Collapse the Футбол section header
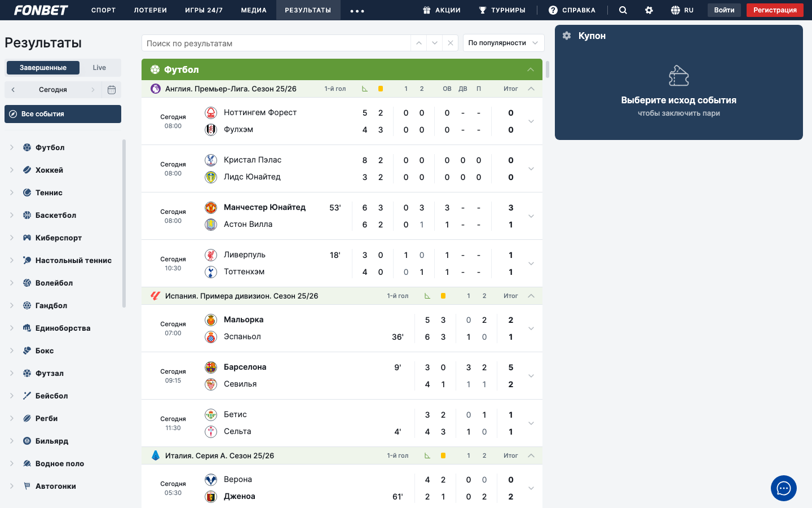Viewport: 812px width, 508px height. coord(530,69)
